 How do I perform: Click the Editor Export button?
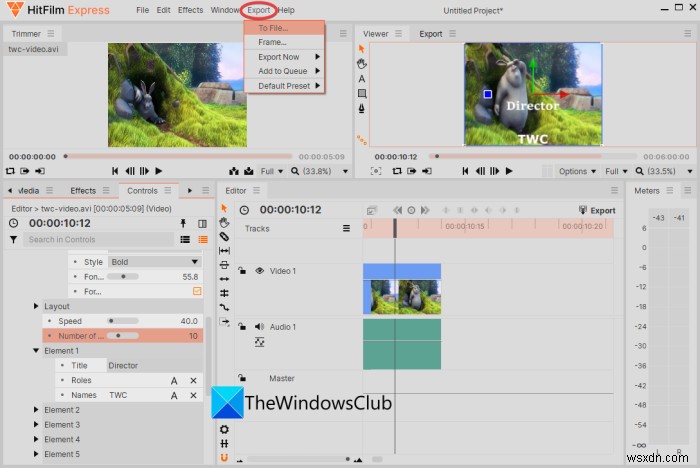pyautogui.click(x=597, y=210)
